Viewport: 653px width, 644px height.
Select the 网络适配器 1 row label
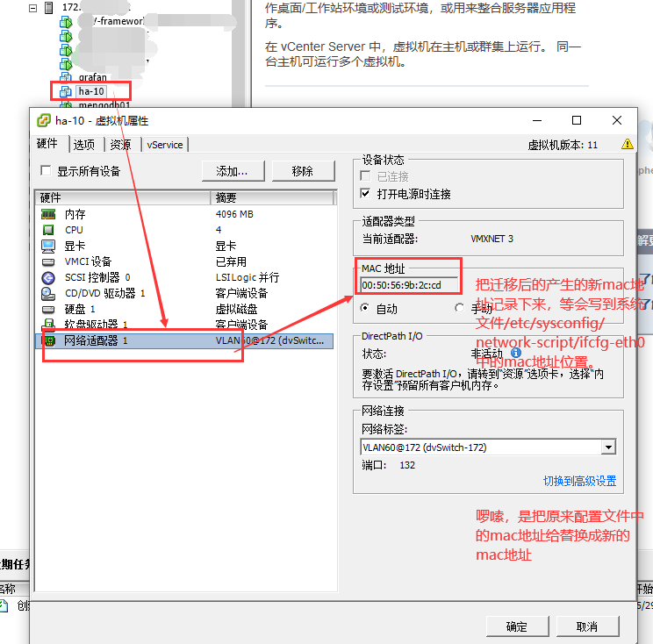tap(96, 340)
